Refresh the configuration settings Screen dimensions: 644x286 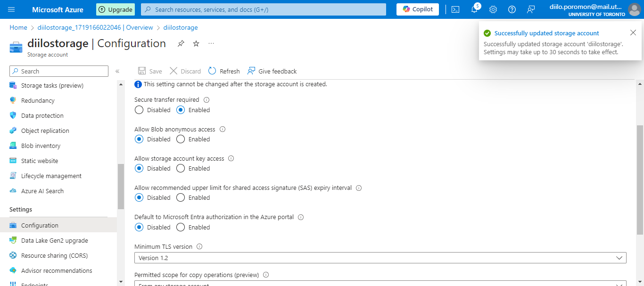point(223,71)
